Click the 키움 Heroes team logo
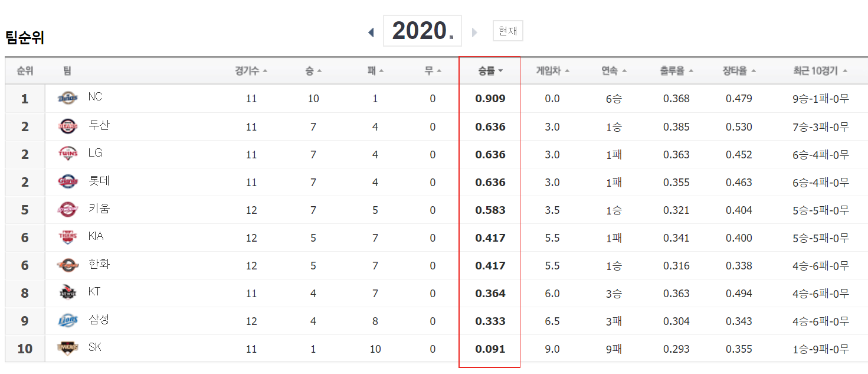Screen dimensions: 868x374 coord(68,209)
